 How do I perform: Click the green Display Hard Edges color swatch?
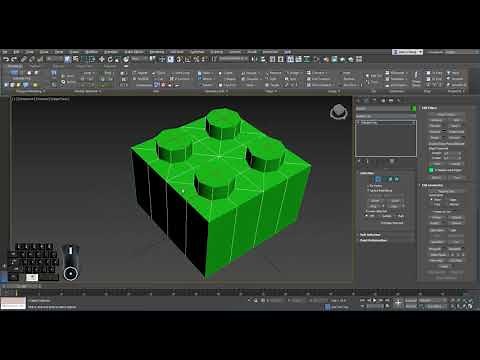point(431,170)
